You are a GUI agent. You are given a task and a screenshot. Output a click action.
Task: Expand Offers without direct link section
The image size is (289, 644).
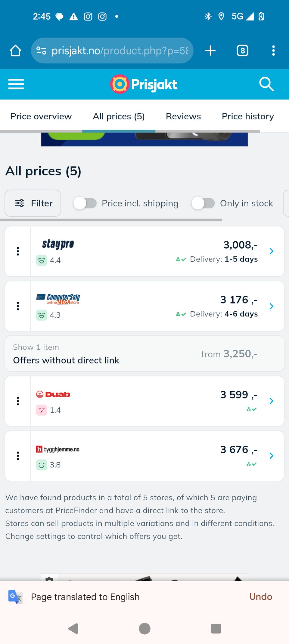coord(144,354)
